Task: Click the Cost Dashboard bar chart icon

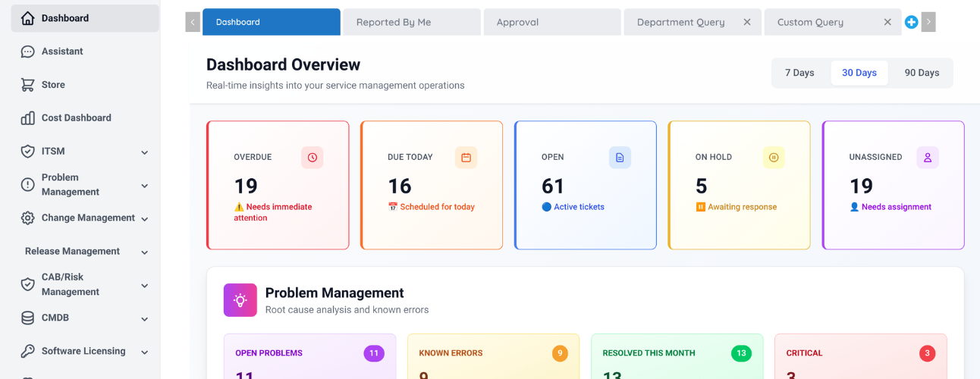Action: pos(28,118)
